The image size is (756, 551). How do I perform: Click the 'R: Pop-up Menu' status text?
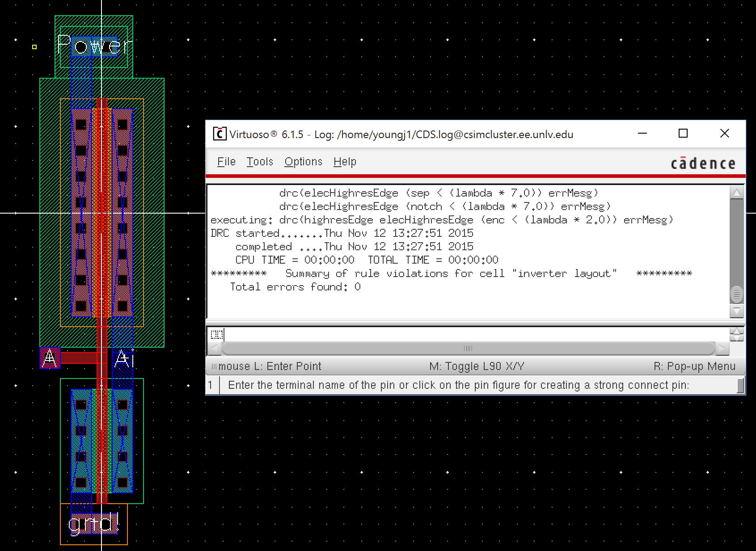point(694,366)
